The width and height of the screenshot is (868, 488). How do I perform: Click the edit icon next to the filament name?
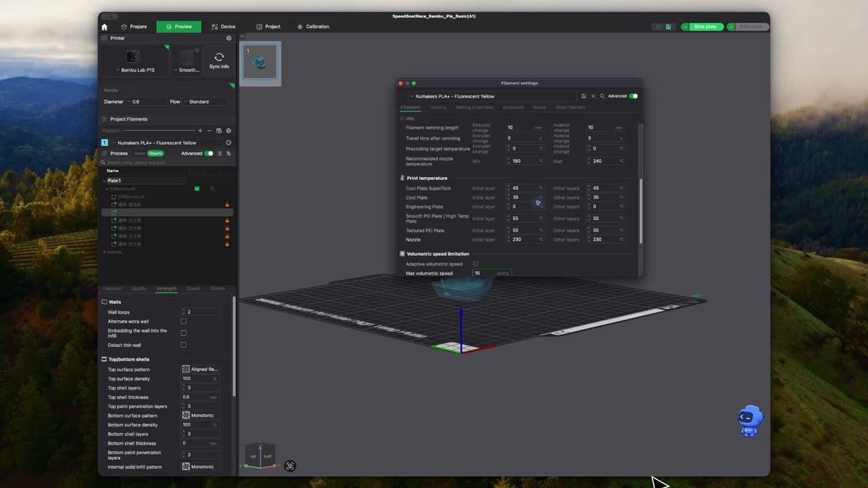point(229,142)
